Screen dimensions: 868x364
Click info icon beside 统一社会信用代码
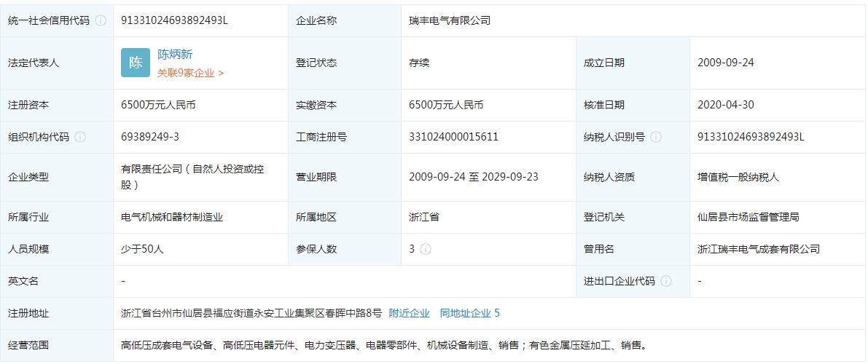tap(101, 20)
